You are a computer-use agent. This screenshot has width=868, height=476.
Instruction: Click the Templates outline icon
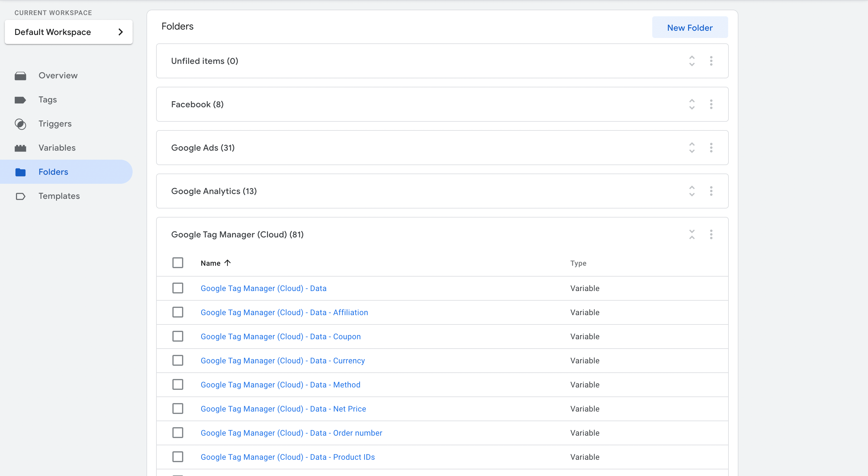click(20, 196)
